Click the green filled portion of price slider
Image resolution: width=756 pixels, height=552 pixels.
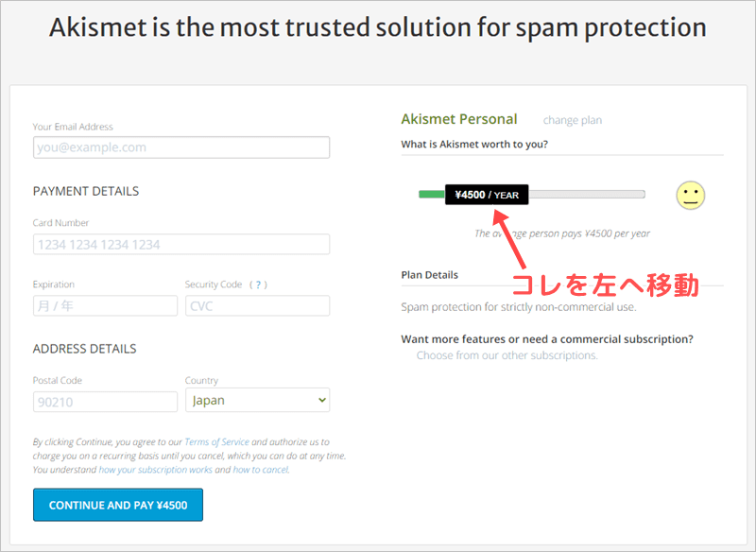pos(432,195)
